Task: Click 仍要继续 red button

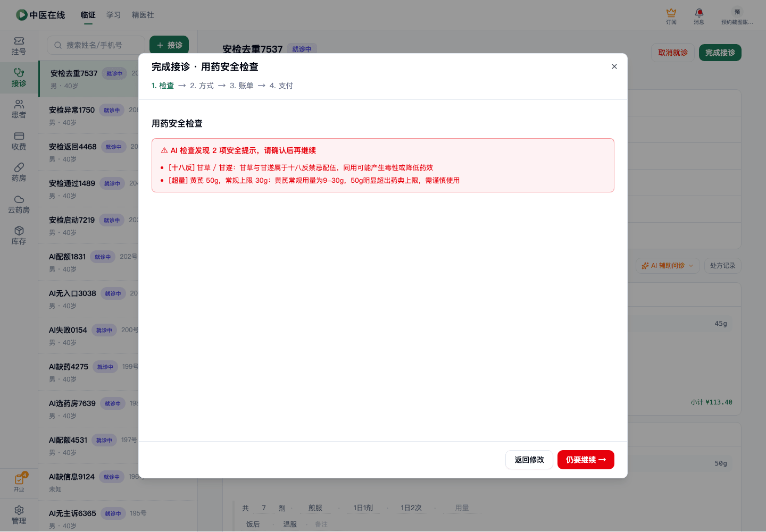Action: (x=586, y=460)
